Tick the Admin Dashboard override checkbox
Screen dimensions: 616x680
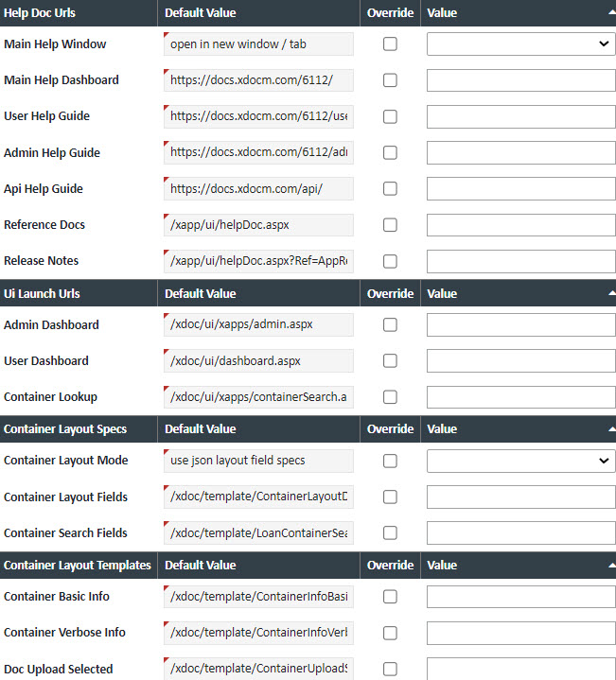(390, 325)
